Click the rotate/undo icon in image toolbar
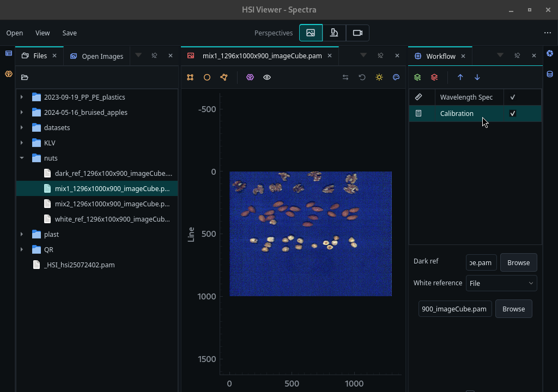 coord(362,77)
